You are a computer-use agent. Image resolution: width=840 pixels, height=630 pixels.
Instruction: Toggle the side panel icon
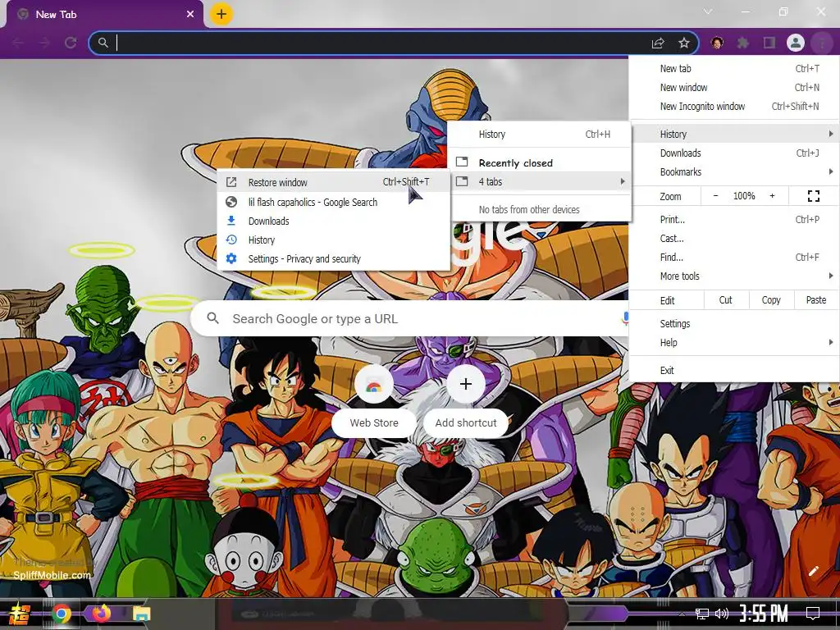769,43
